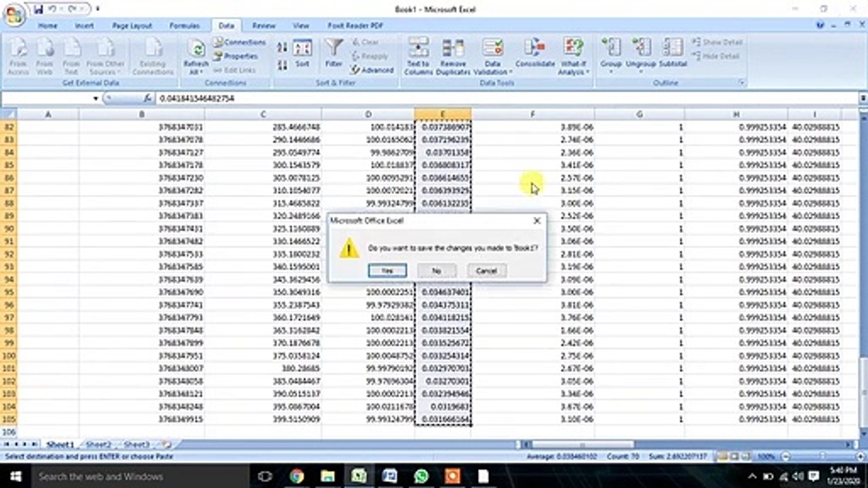The width and height of the screenshot is (868, 488).
Task: Sort ascending with the A to Z icon
Action: coord(283,47)
